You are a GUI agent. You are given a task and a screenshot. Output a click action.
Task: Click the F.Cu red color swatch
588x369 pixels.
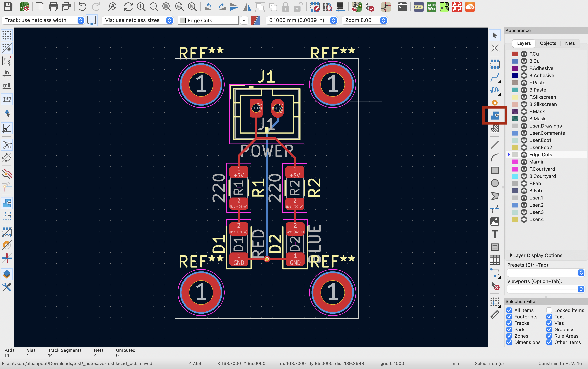point(515,54)
